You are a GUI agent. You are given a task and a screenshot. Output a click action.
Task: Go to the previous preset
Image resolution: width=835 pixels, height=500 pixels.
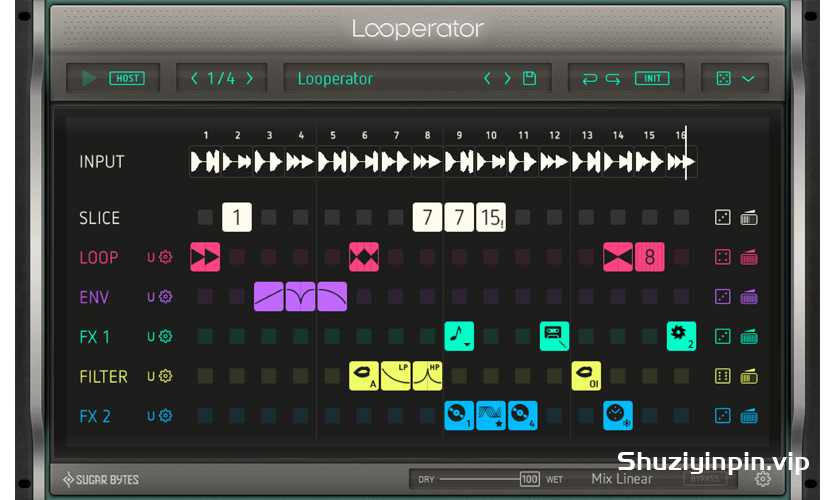pos(487,78)
